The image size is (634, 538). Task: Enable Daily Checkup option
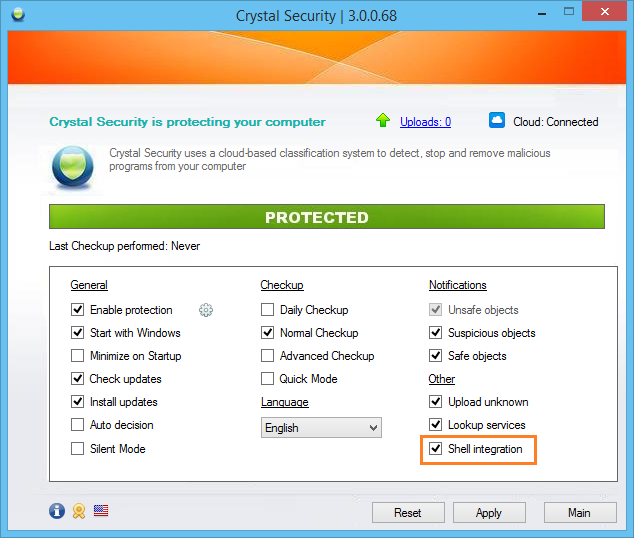pos(267,310)
